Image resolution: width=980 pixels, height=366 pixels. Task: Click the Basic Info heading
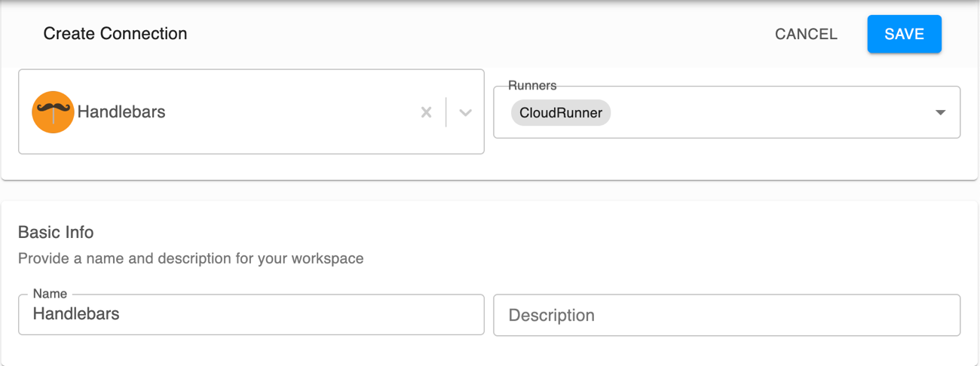click(x=56, y=232)
